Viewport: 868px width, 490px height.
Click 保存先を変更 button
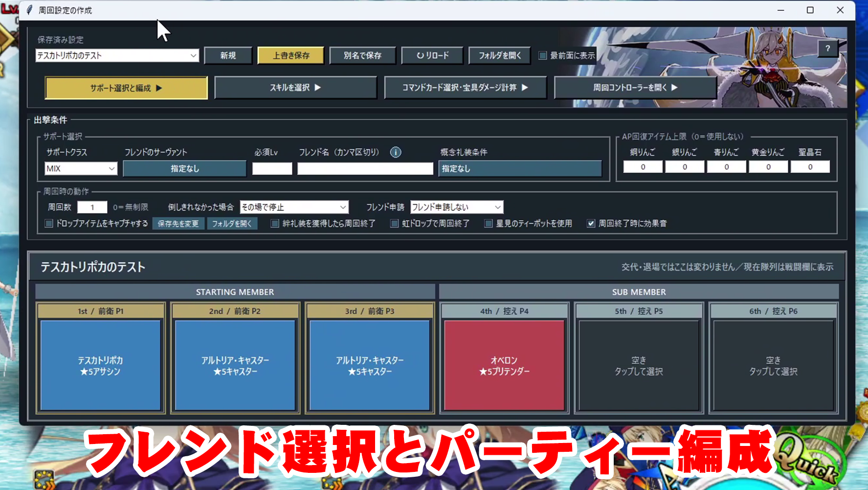[x=178, y=224]
